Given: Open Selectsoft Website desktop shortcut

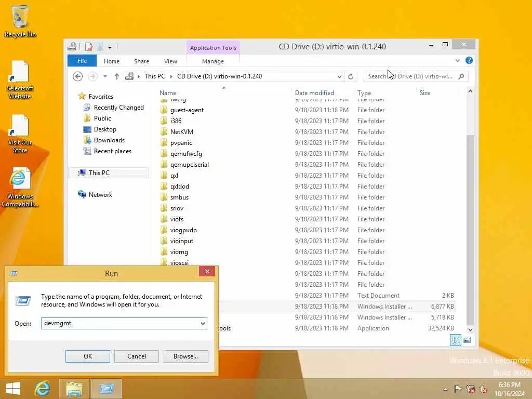Looking at the screenshot, I should click(20, 79).
